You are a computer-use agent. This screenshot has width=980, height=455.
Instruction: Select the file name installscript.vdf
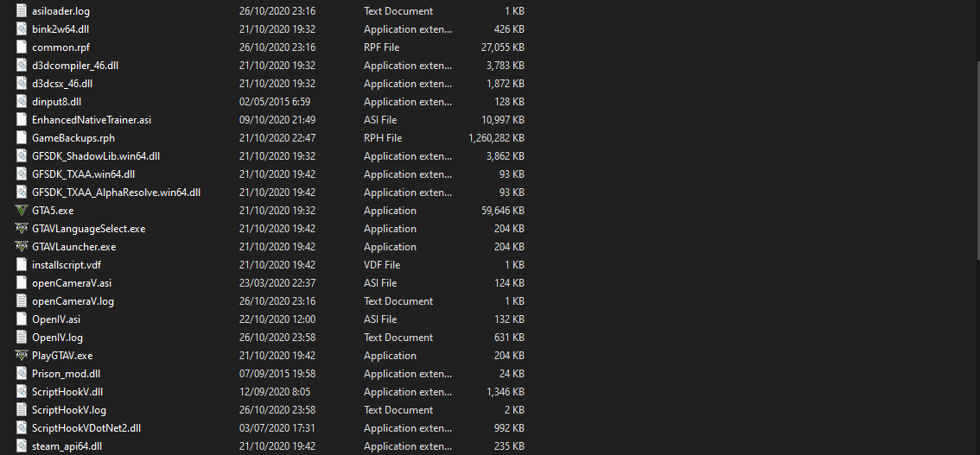(67, 265)
